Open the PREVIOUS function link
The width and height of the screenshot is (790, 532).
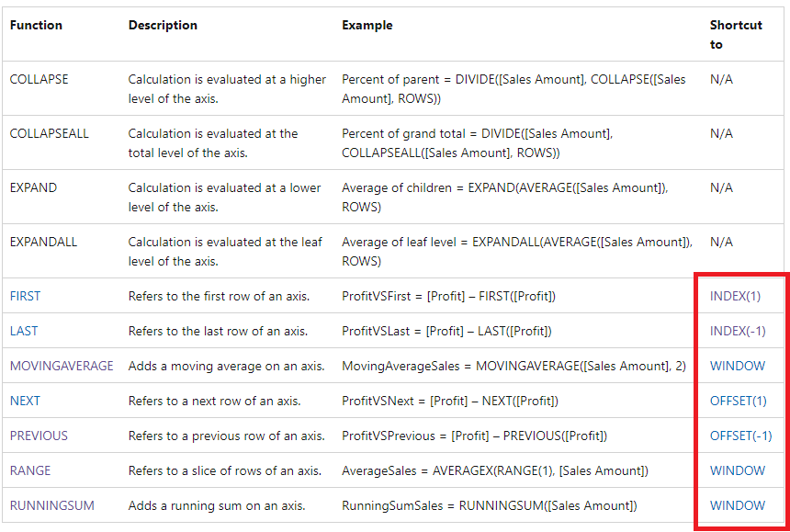click(39, 436)
